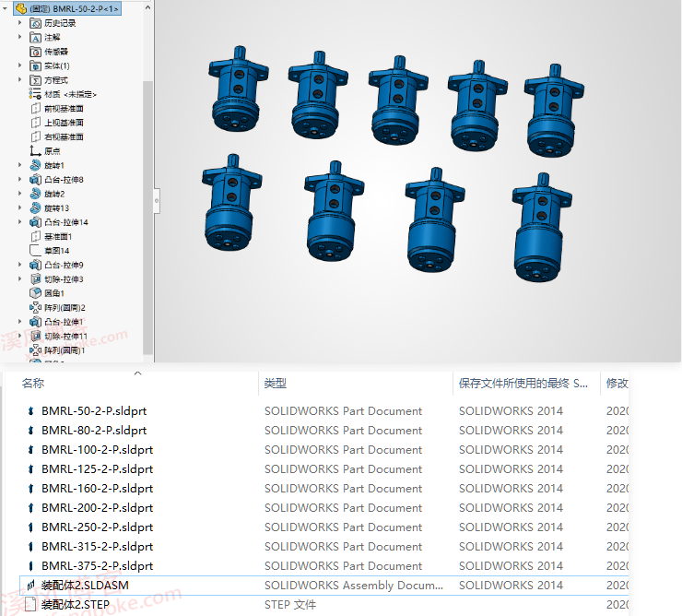Select the Front Plane (前视基准面) icon

tap(35, 109)
